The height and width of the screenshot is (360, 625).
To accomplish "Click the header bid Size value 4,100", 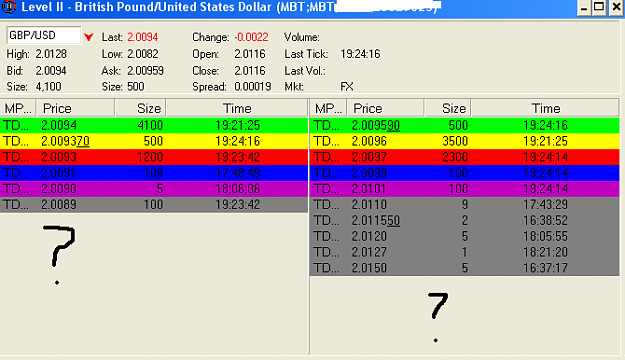I will click(x=48, y=87).
